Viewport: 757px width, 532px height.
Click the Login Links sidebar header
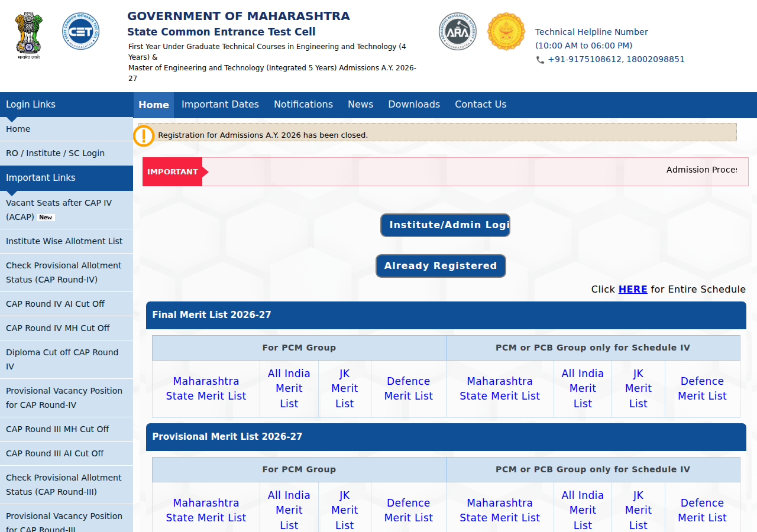(x=66, y=105)
